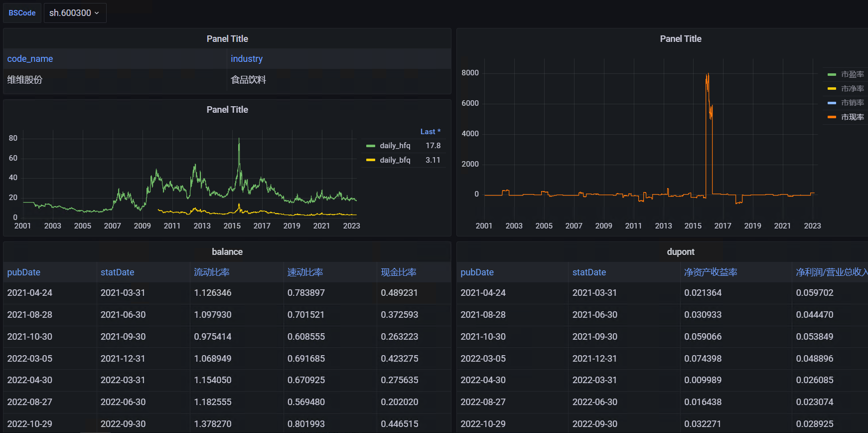This screenshot has width=868, height=433.
Task: Open the balance panel title menu
Action: [227, 252]
